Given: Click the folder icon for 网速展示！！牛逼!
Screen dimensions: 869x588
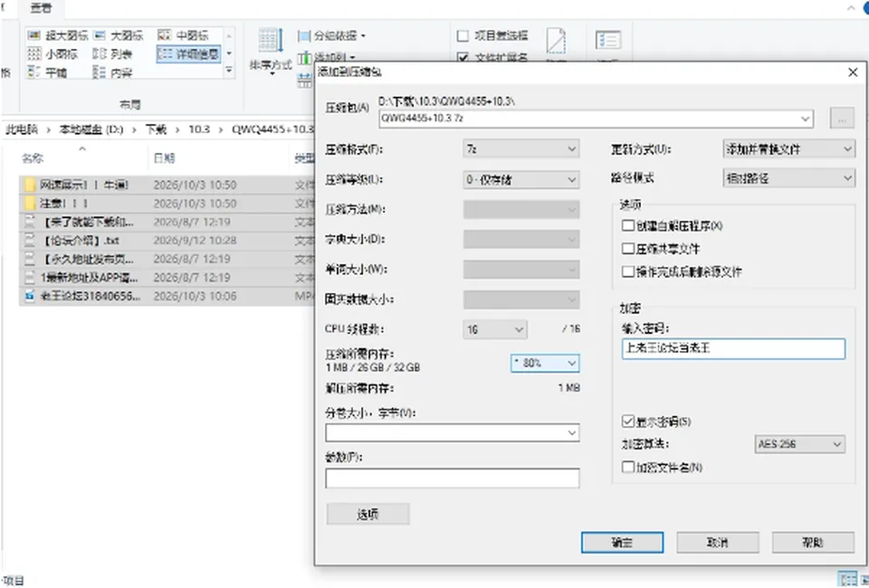Looking at the screenshot, I should [30, 185].
